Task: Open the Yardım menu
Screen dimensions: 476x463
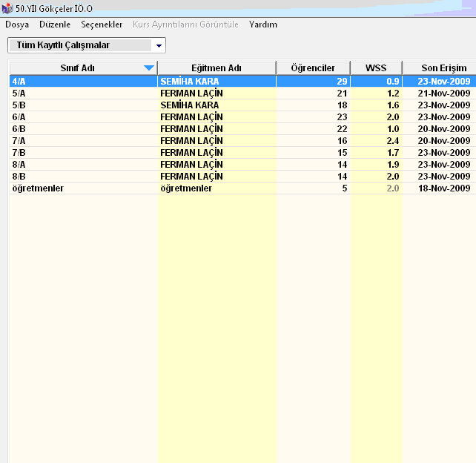Action: 263,24
